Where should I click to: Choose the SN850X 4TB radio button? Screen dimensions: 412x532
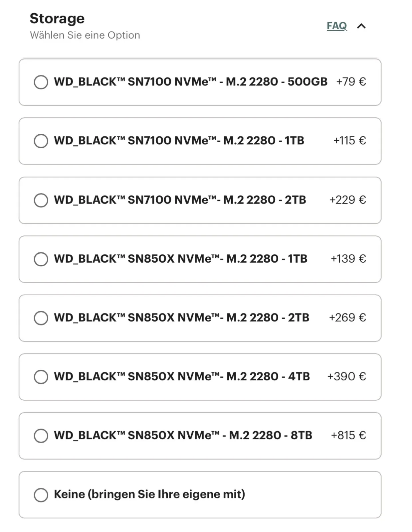tap(41, 377)
